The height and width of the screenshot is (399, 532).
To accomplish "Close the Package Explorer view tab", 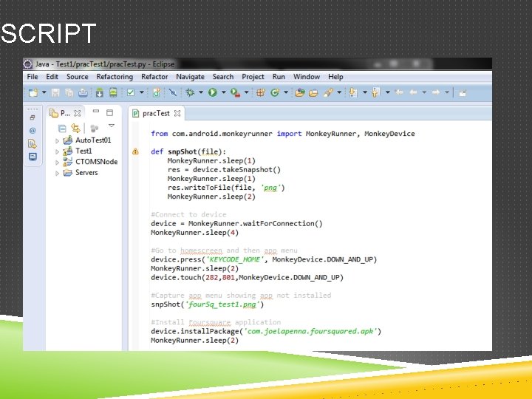I will (78, 113).
